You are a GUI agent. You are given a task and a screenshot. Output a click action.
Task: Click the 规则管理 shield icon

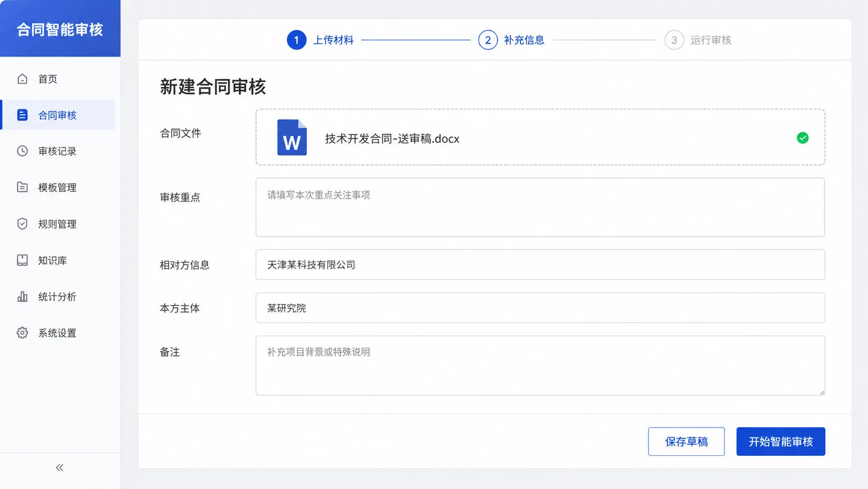pyautogui.click(x=22, y=224)
